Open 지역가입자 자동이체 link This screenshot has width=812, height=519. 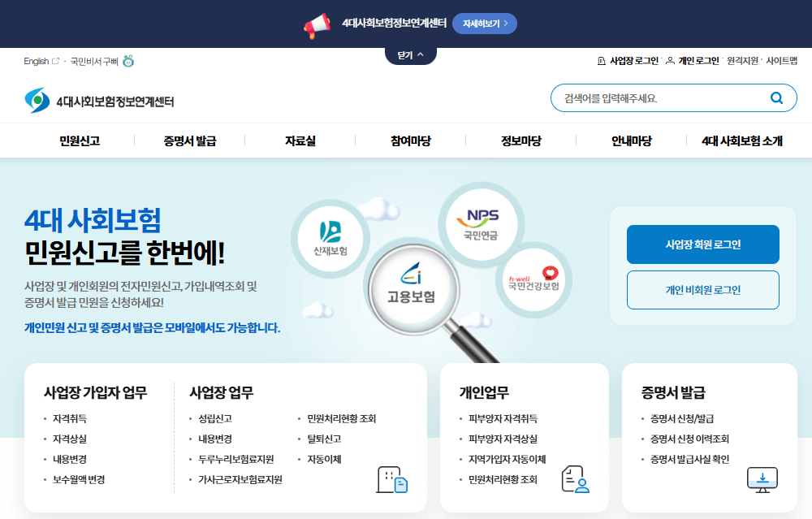coord(507,459)
